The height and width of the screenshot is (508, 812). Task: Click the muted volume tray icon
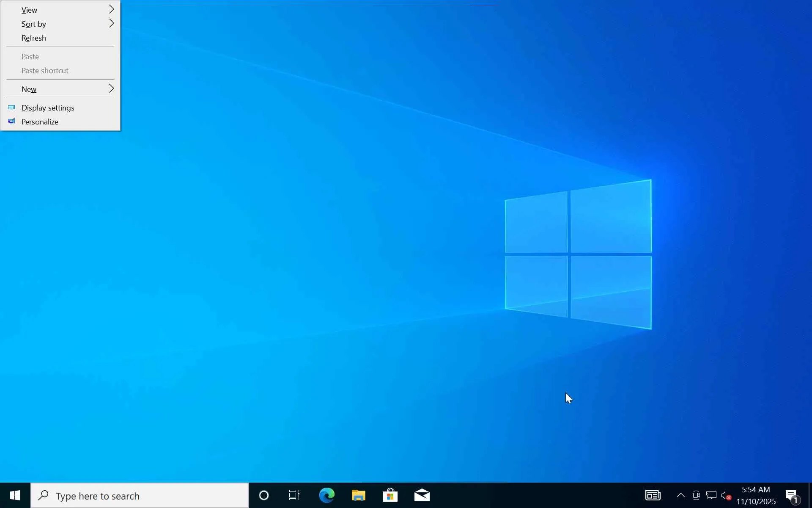tap(726, 495)
